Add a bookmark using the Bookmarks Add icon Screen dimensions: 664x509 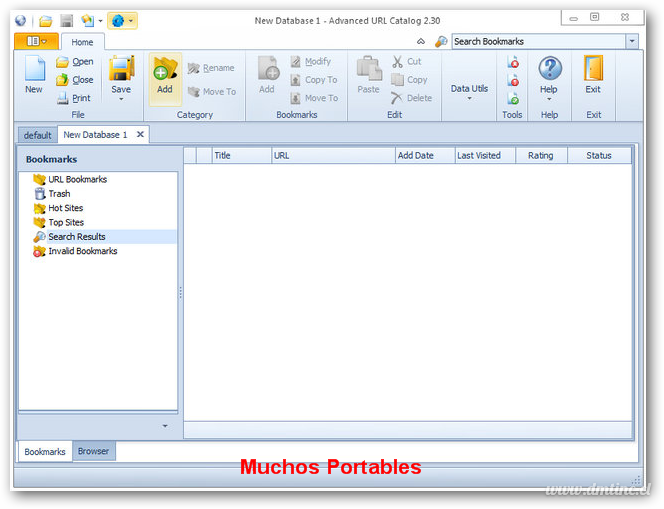tap(268, 68)
